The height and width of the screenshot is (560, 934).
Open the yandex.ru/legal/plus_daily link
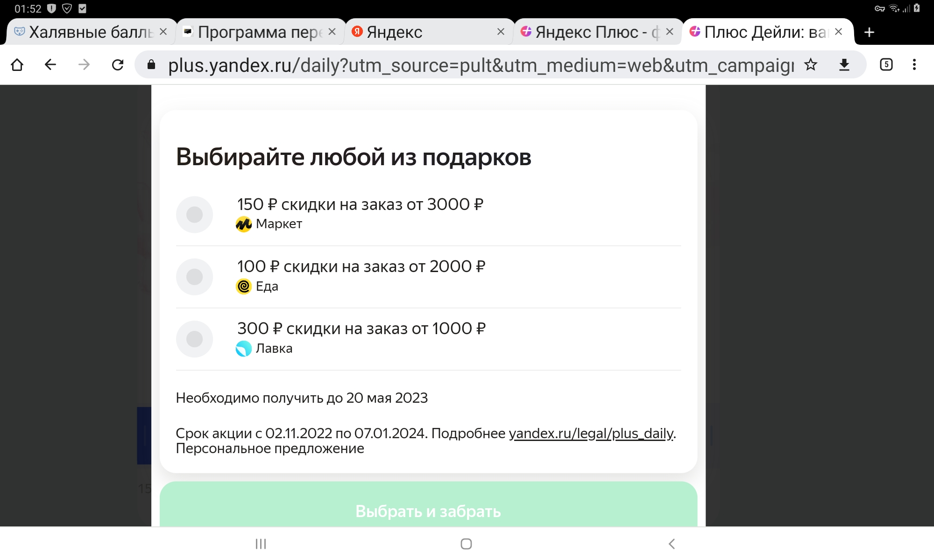[591, 434]
